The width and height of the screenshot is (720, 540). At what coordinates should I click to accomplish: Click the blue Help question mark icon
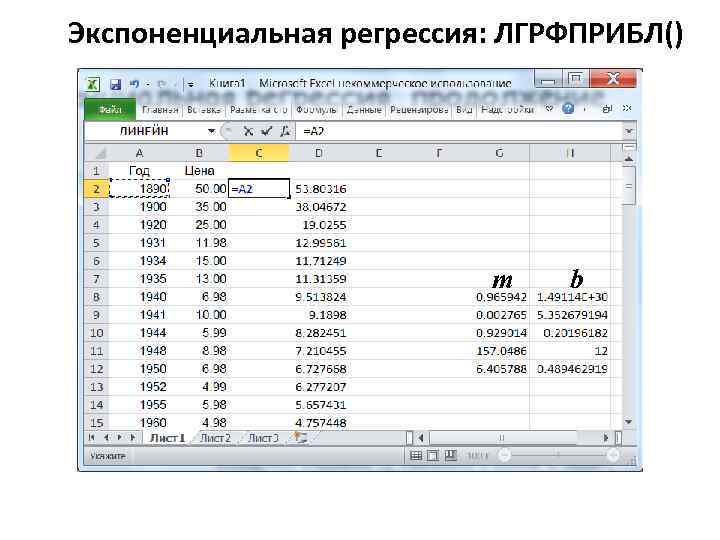tap(568, 109)
